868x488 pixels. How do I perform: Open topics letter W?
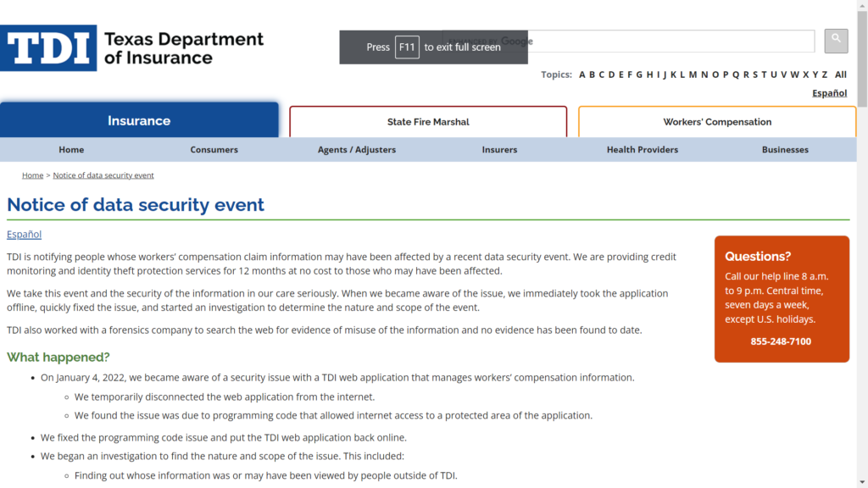[795, 75]
